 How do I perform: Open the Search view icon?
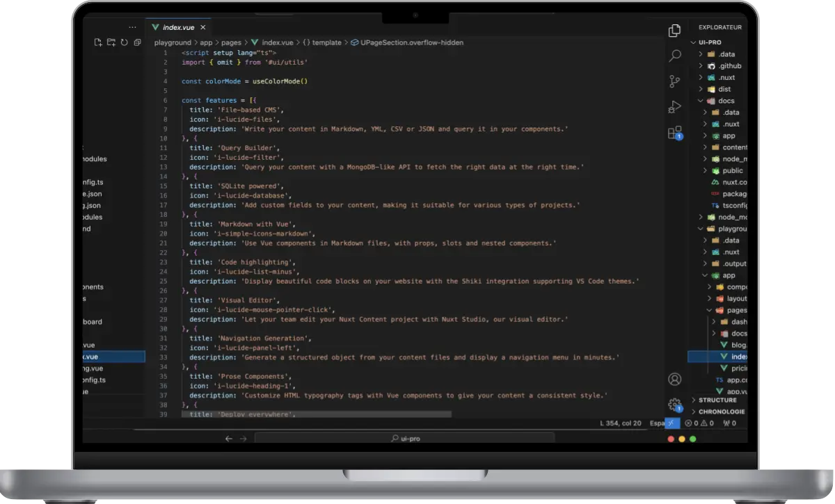(x=674, y=56)
